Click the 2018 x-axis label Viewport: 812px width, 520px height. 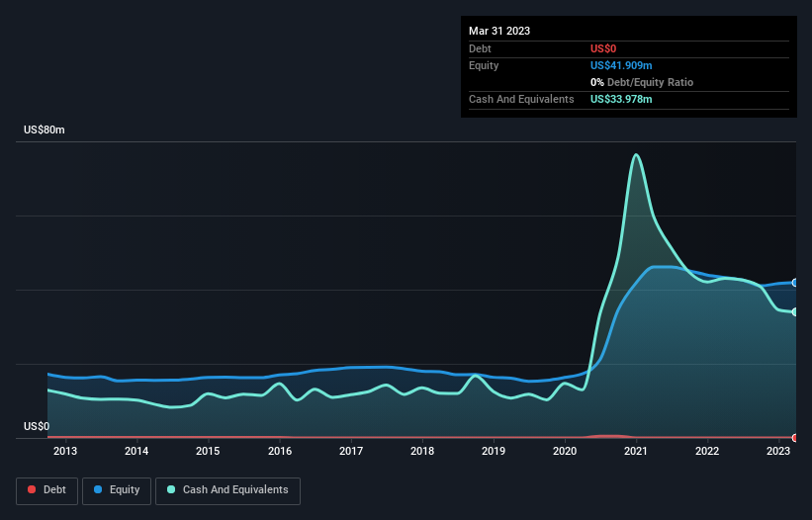pos(422,451)
